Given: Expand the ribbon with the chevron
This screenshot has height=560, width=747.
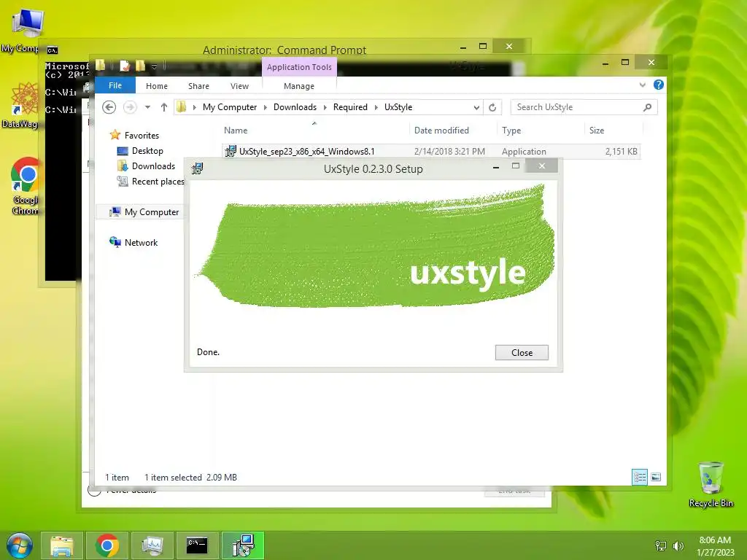Looking at the screenshot, I should 642,85.
